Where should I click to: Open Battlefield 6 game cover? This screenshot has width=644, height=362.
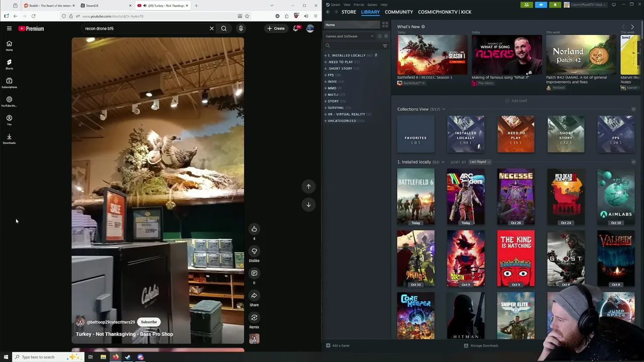pos(416,197)
